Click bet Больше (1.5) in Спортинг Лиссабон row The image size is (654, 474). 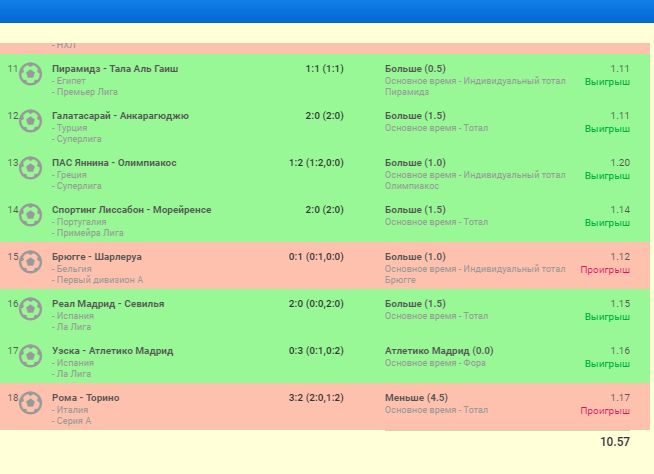click(415, 210)
